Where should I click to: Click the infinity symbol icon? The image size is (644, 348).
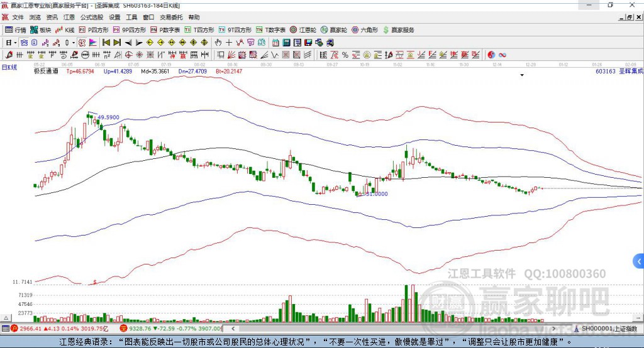pos(502,55)
